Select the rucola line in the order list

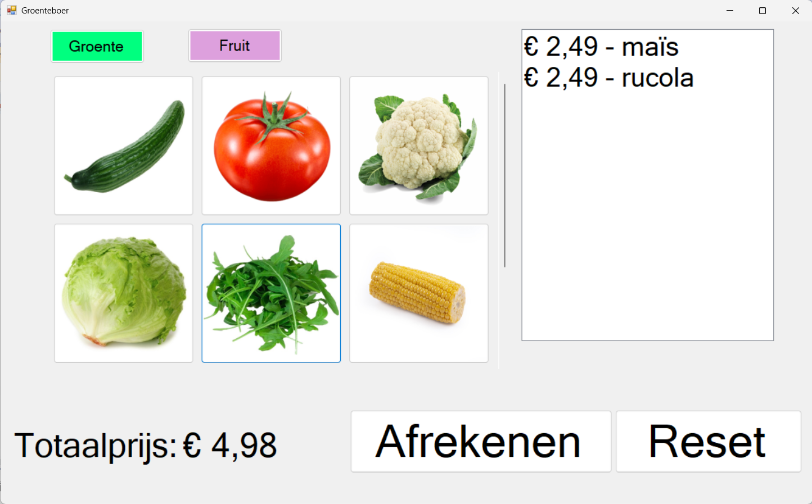click(608, 78)
